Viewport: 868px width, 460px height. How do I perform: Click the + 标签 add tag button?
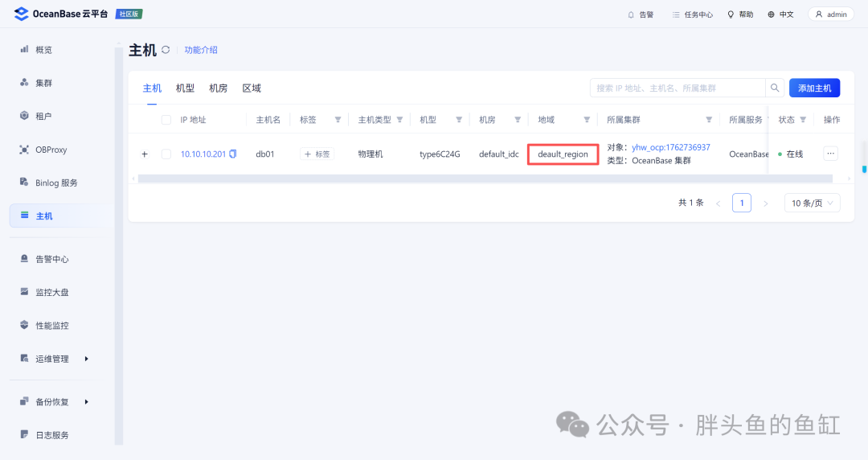(x=317, y=154)
